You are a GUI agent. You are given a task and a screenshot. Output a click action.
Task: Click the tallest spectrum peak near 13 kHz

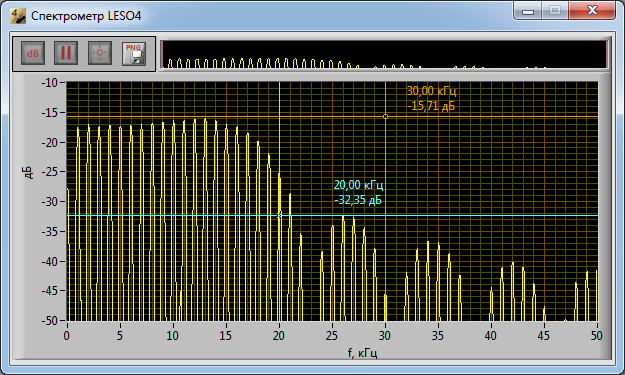point(205,120)
